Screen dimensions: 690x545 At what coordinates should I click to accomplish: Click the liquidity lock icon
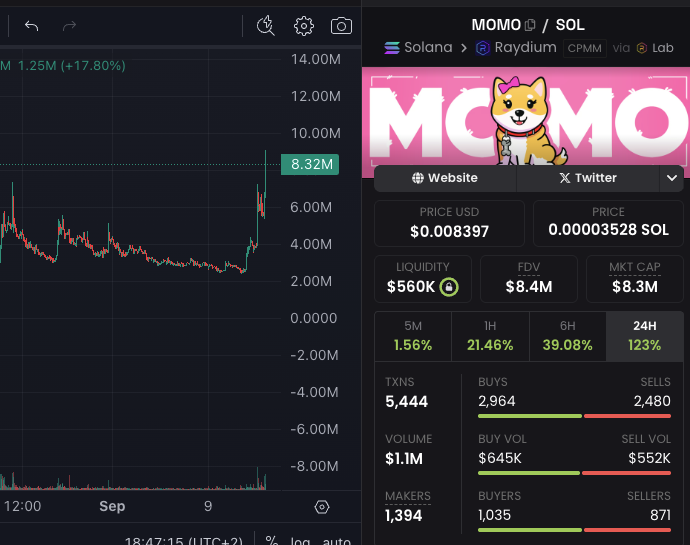pyautogui.click(x=449, y=287)
